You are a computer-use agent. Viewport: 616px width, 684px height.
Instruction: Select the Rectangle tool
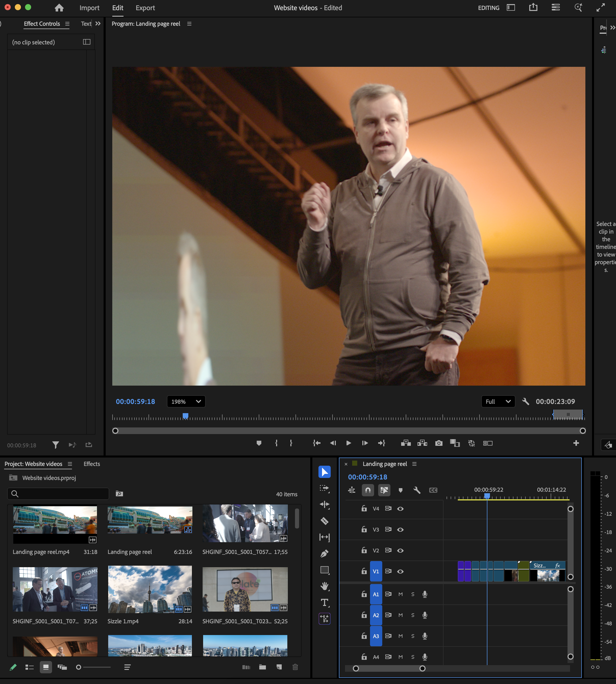pyautogui.click(x=324, y=570)
